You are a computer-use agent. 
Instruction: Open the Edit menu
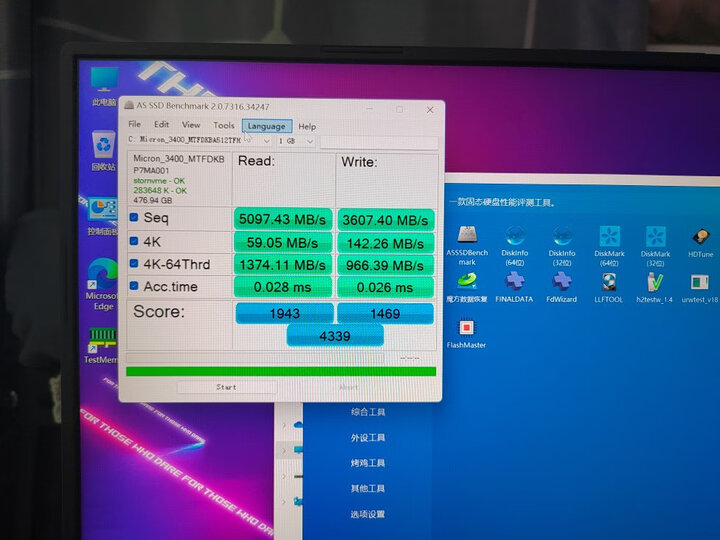tap(161, 124)
